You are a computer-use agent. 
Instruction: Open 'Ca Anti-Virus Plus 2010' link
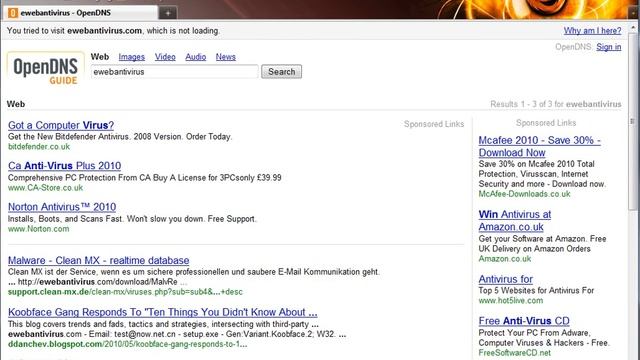point(64,166)
